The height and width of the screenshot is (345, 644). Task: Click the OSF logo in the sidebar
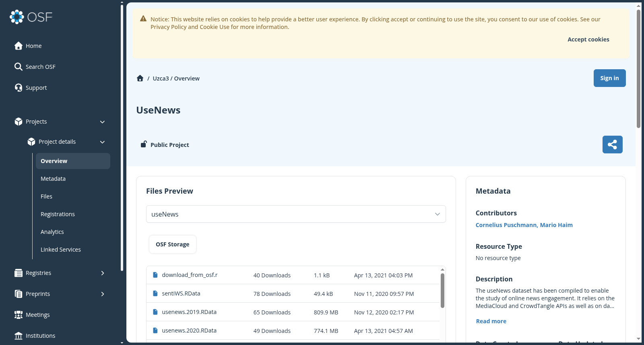coord(31,17)
